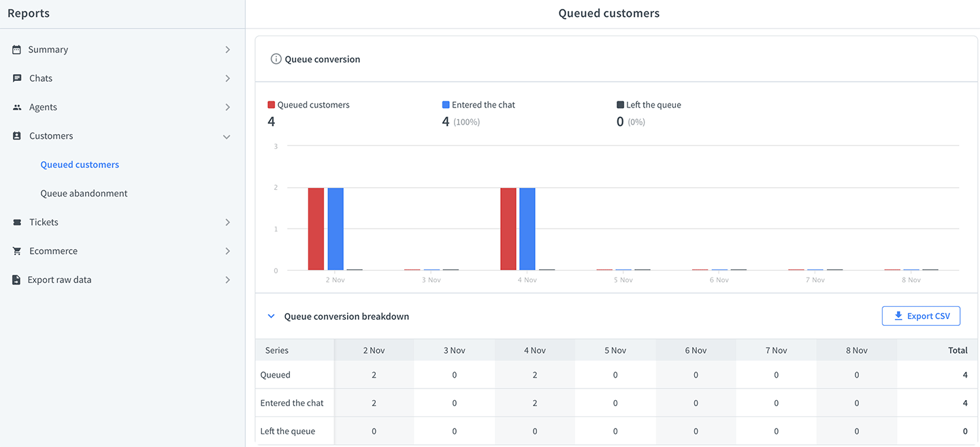Click the Ecommerce shopping cart icon

pyautogui.click(x=17, y=251)
